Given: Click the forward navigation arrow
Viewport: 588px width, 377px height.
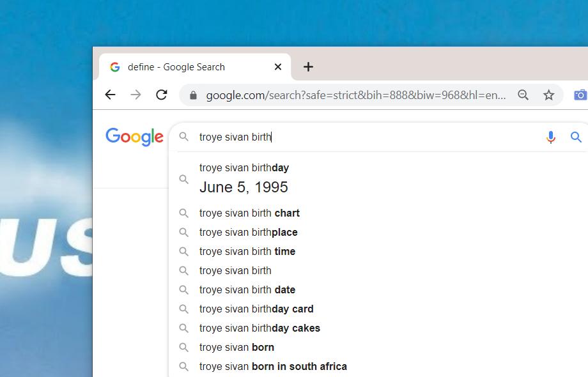Looking at the screenshot, I should pyautogui.click(x=135, y=95).
